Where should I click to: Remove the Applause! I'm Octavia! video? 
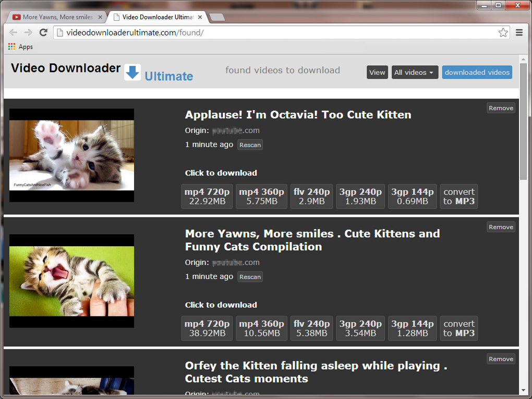point(501,108)
